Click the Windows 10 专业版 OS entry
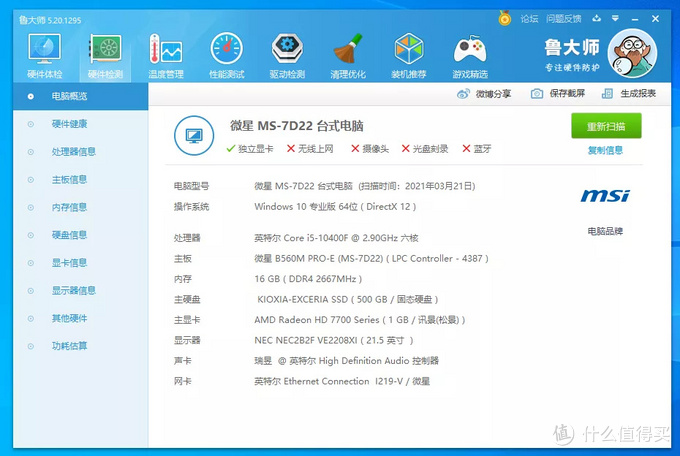 (x=335, y=207)
